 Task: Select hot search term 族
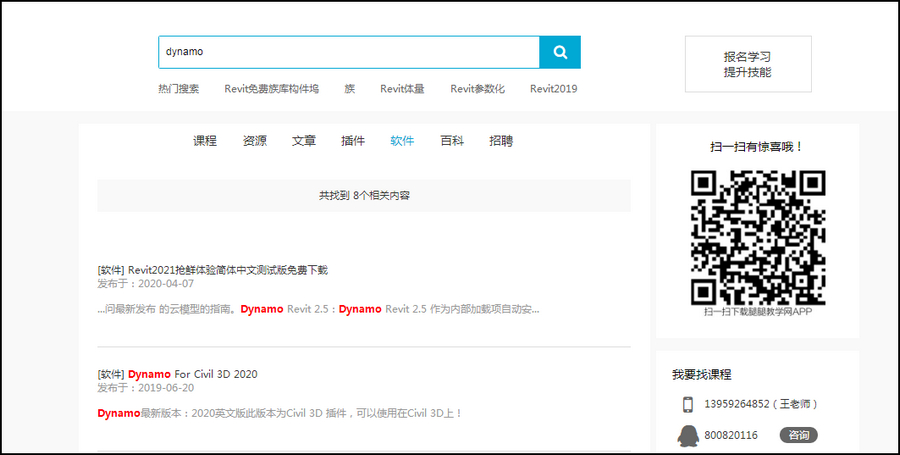tap(350, 89)
